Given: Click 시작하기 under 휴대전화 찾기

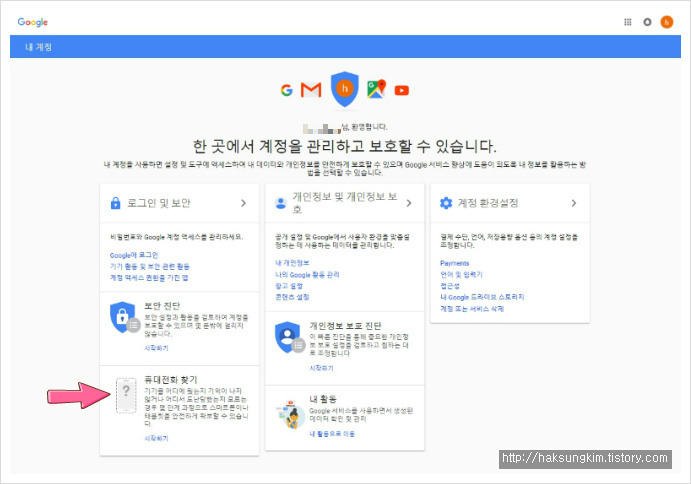Looking at the screenshot, I should point(156,438).
